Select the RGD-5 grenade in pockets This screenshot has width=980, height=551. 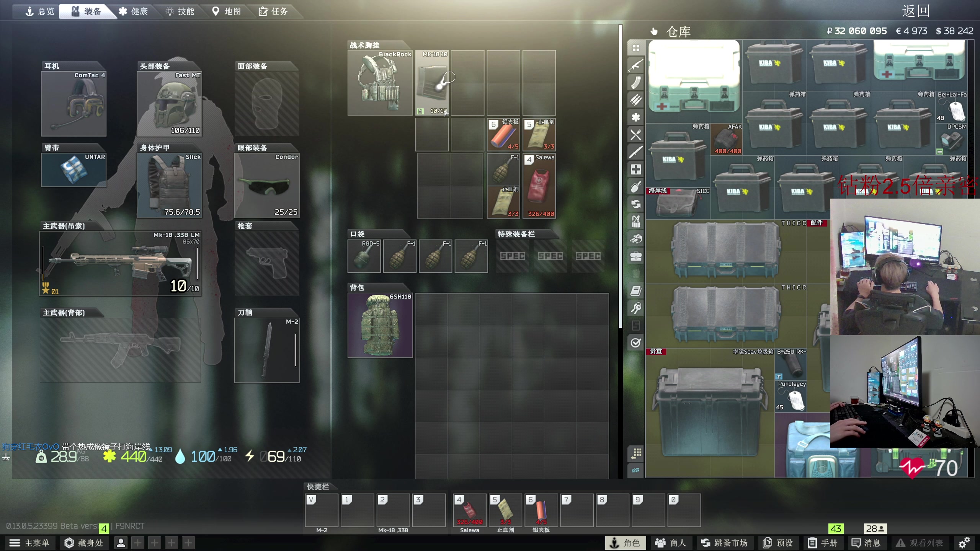pyautogui.click(x=364, y=256)
